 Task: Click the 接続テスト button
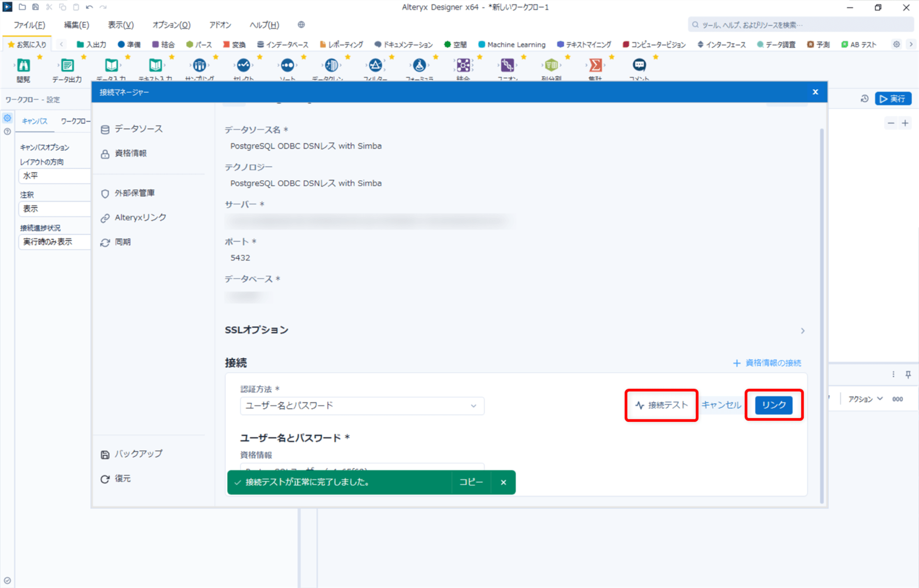pos(662,405)
